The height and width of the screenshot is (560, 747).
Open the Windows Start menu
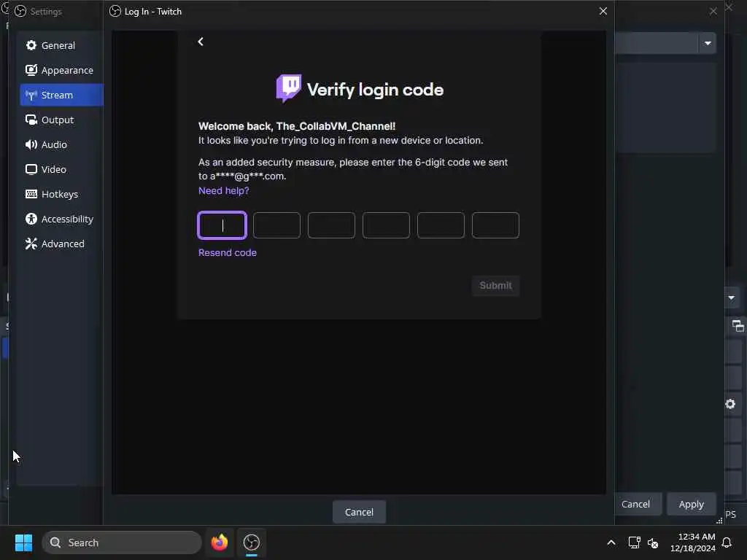[x=23, y=542]
